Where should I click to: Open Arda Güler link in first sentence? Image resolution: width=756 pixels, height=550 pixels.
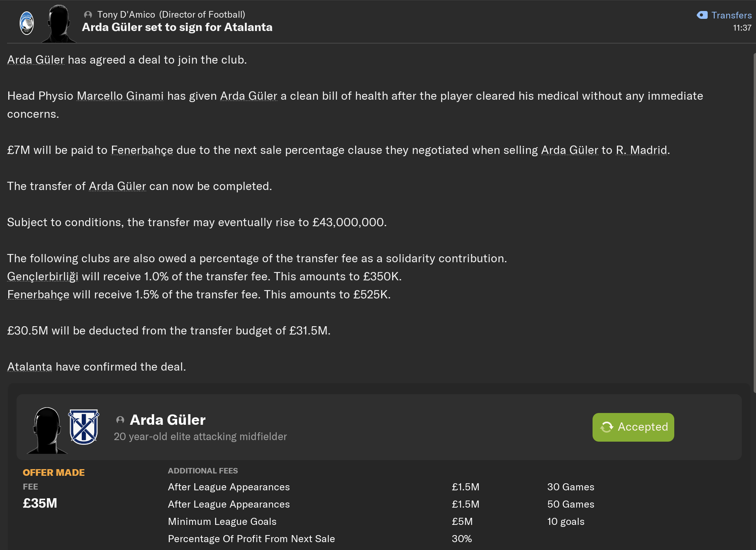[36, 60]
